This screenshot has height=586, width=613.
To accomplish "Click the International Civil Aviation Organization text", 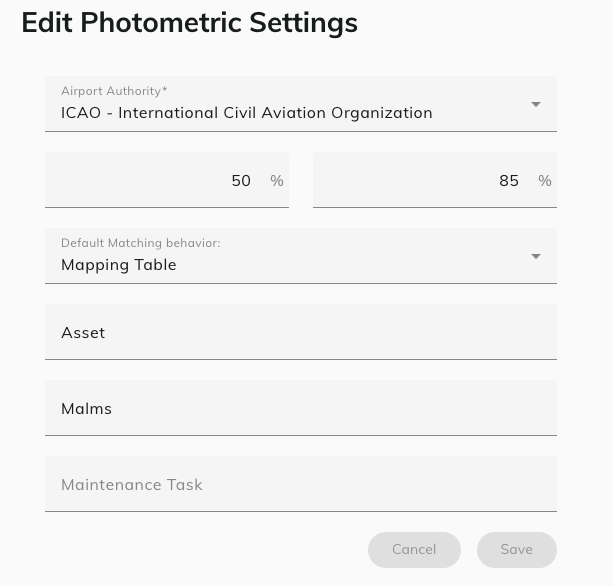I will (275, 113).
